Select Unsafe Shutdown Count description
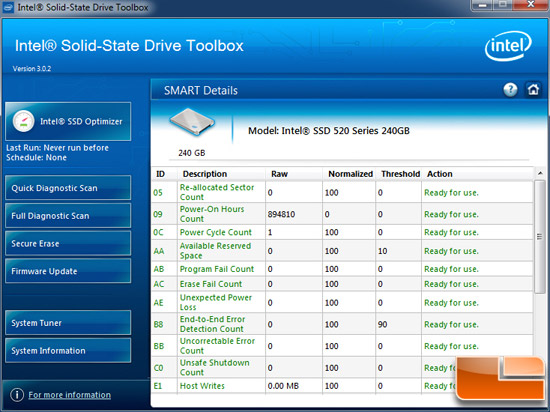Viewport: 550px width, 412px height. click(214, 367)
